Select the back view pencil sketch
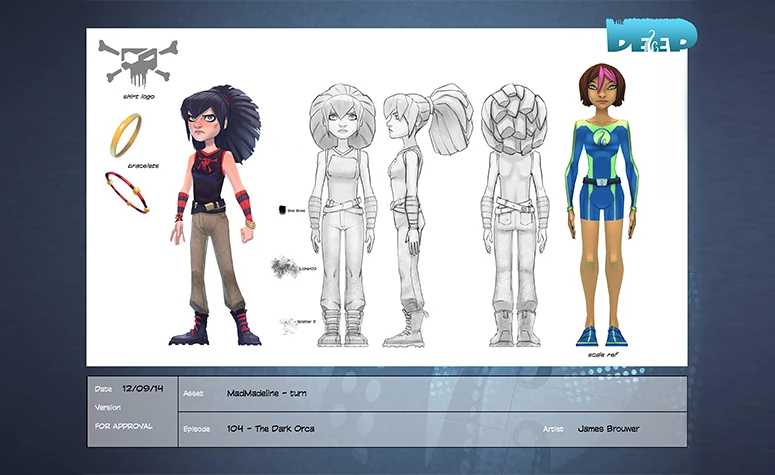This screenshot has width=775, height=475. pyautogui.click(x=513, y=215)
